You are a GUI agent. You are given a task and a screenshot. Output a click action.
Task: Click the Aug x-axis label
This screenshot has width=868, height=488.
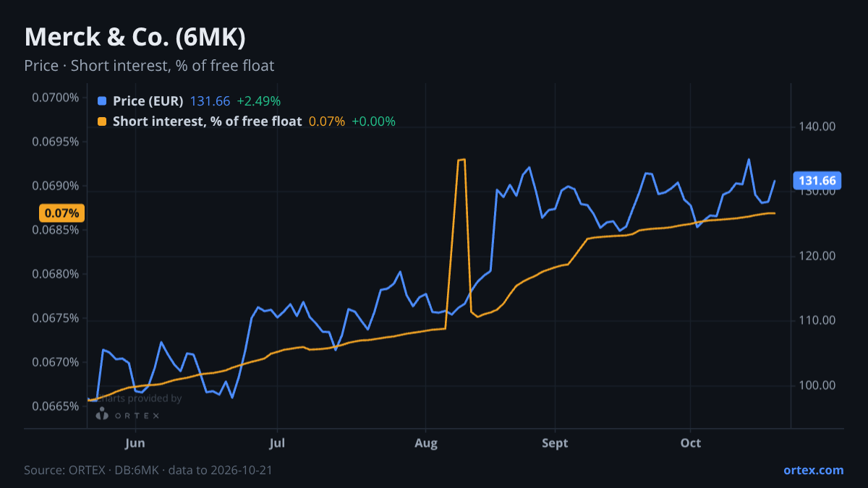[426, 443]
